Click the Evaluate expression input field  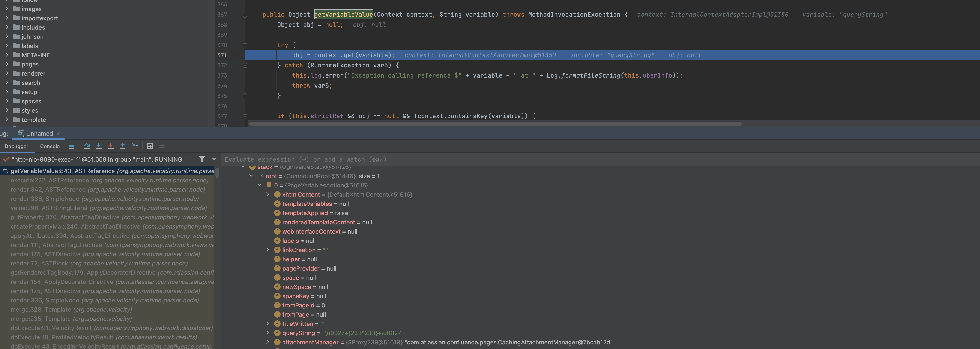pyautogui.click(x=600, y=159)
